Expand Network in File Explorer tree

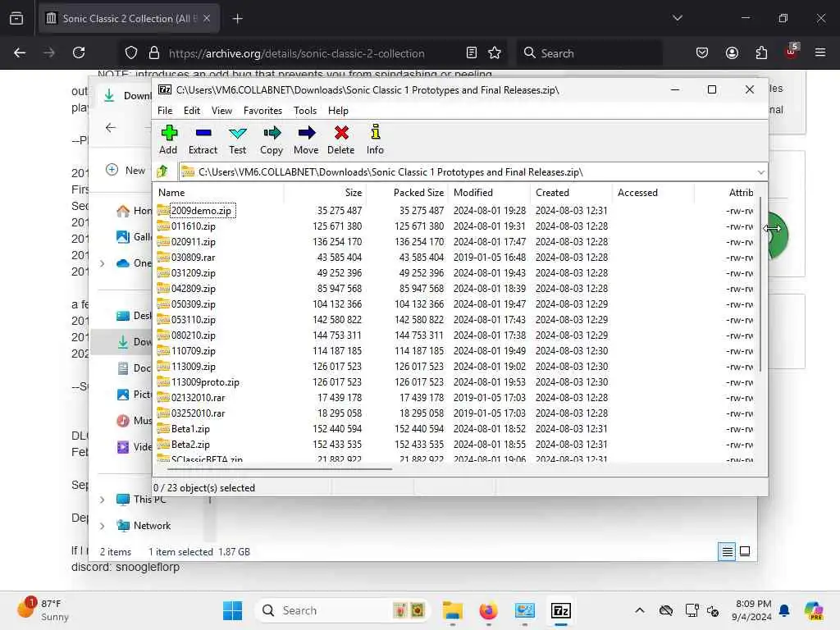(x=103, y=526)
